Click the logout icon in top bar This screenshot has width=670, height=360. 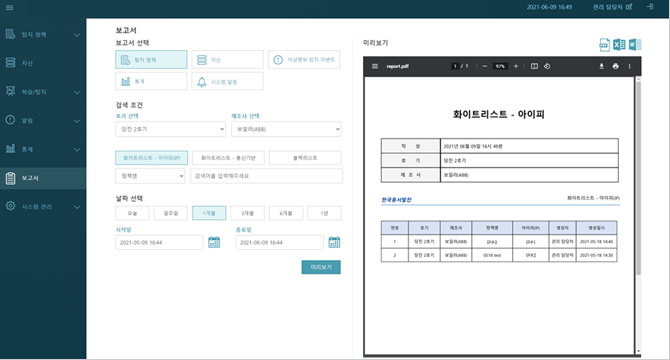[x=650, y=7]
